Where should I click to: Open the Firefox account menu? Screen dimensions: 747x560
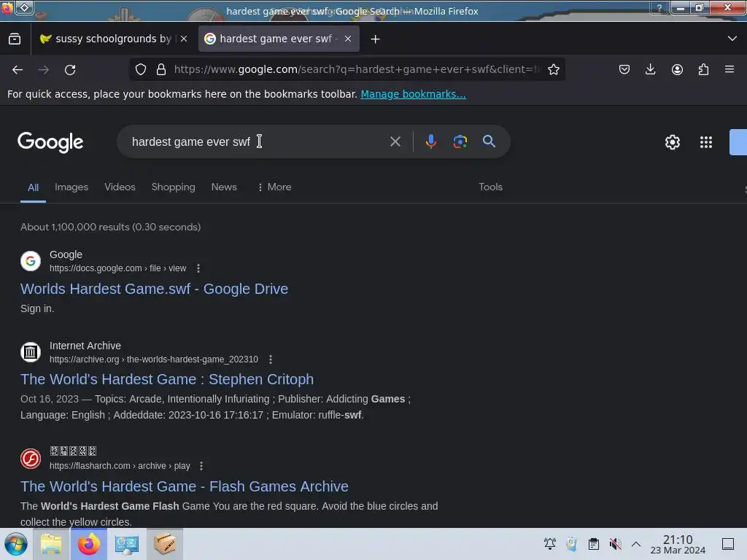(677, 69)
